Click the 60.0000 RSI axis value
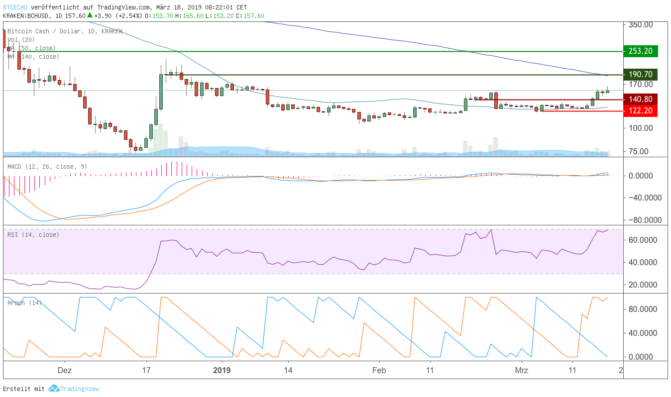The image size is (671, 397). tap(643, 240)
